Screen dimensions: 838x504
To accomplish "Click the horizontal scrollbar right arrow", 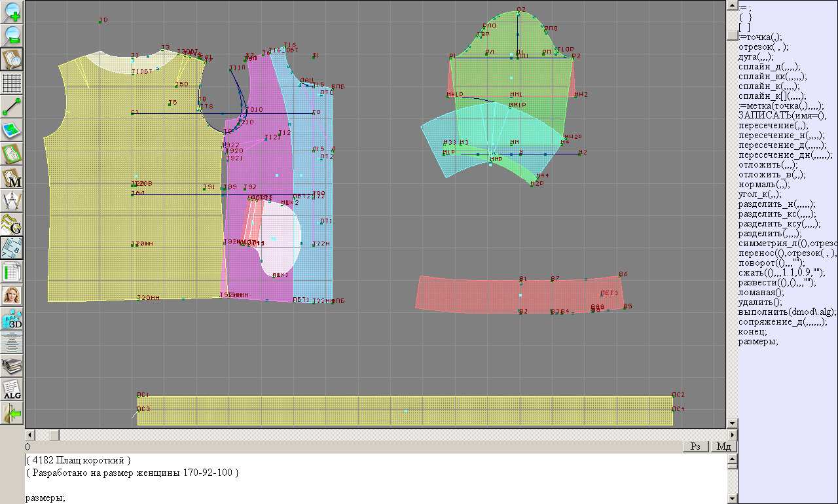I will point(732,435).
